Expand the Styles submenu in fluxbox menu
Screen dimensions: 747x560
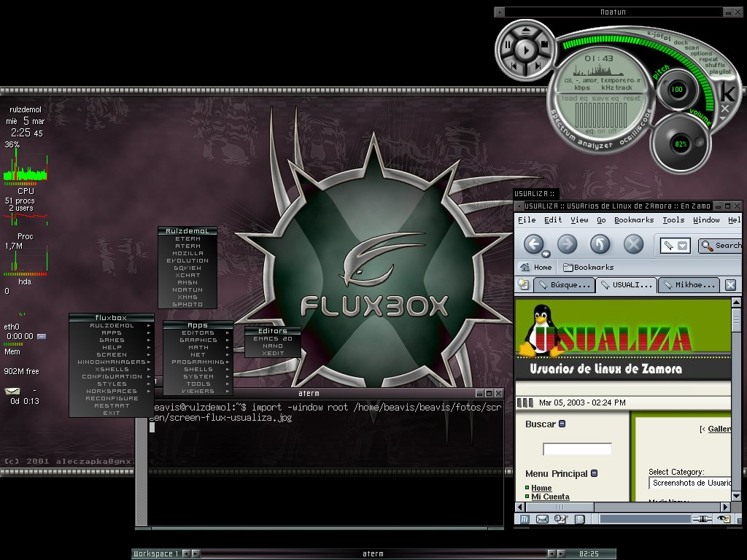(112, 384)
